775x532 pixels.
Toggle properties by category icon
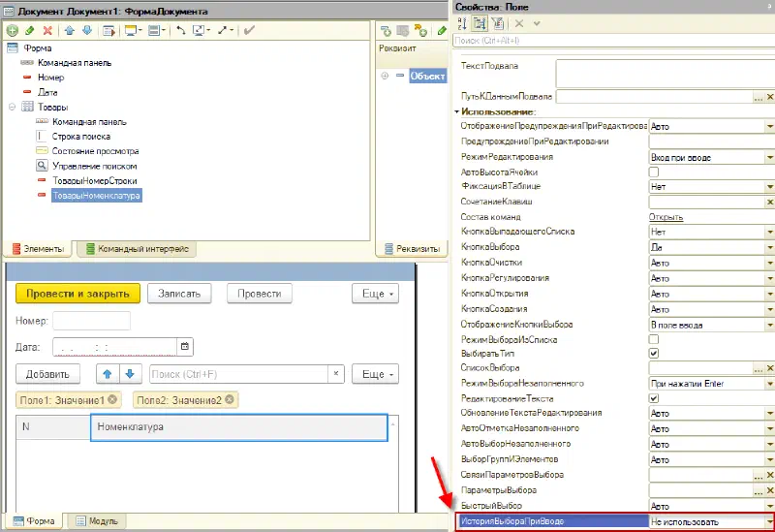[480, 23]
